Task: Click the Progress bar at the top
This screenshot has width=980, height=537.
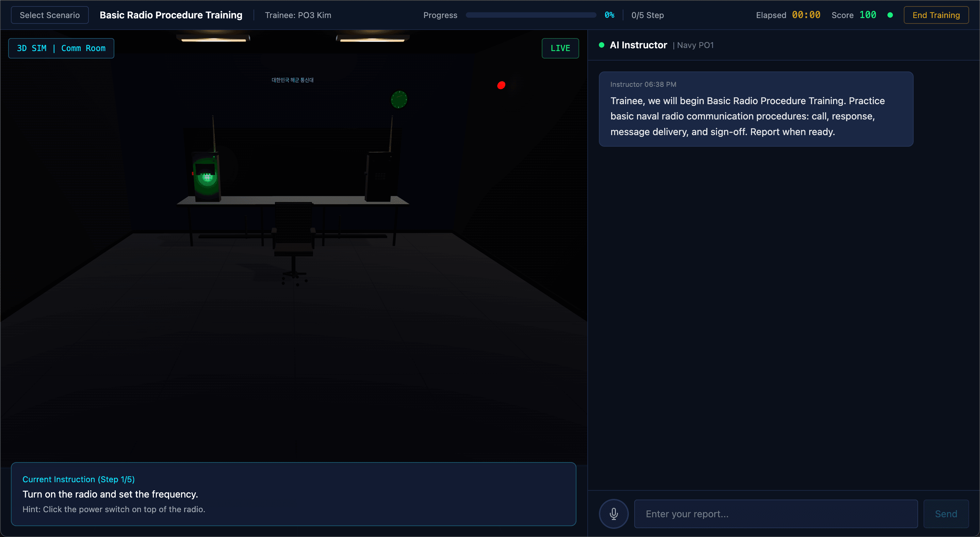Action: 531,15
